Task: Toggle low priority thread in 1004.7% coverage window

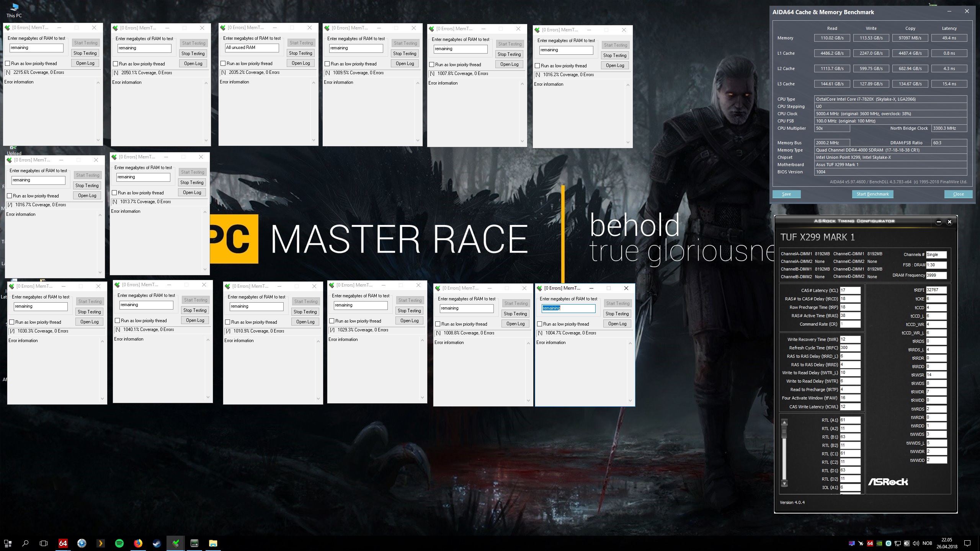Action: (x=539, y=324)
